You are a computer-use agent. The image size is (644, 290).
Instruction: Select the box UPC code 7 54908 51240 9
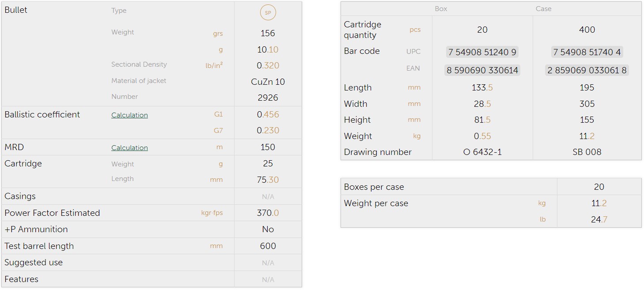coord(482,52)
